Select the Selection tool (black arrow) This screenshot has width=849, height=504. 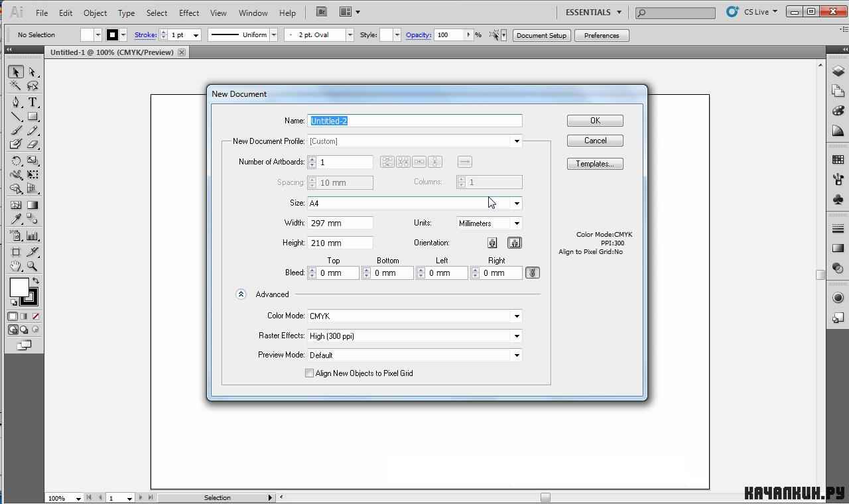[16, 72]
